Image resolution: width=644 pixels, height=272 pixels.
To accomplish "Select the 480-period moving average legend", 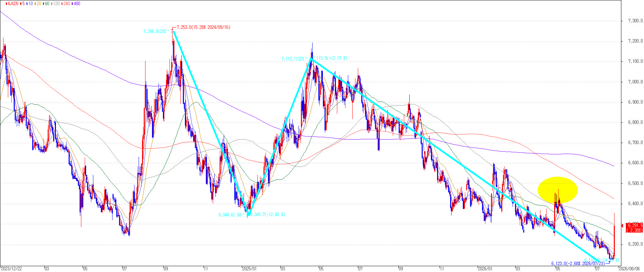I will [76, 3].
